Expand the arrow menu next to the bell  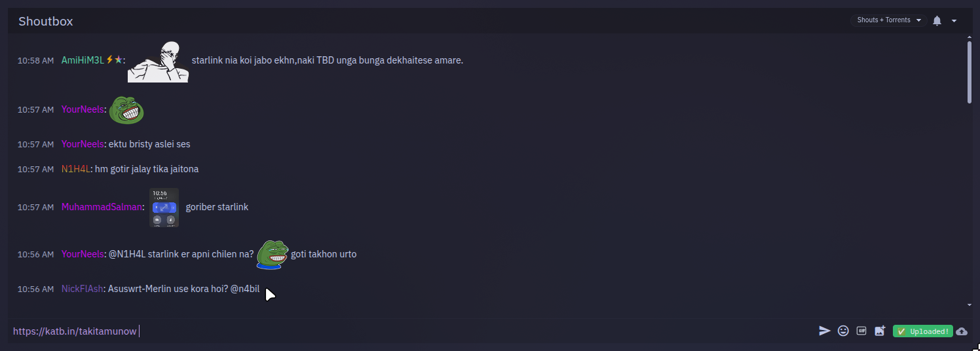tap(954, 21)
